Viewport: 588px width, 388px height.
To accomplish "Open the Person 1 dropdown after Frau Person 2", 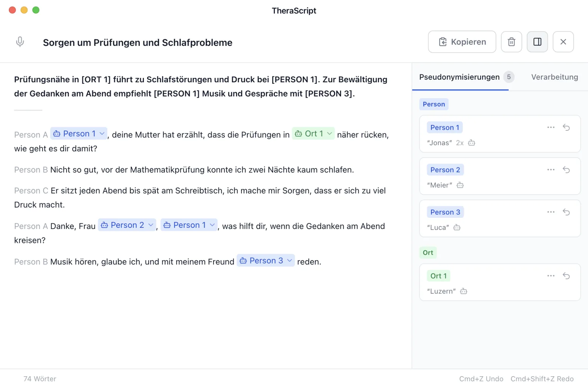I will coord(189,225).
